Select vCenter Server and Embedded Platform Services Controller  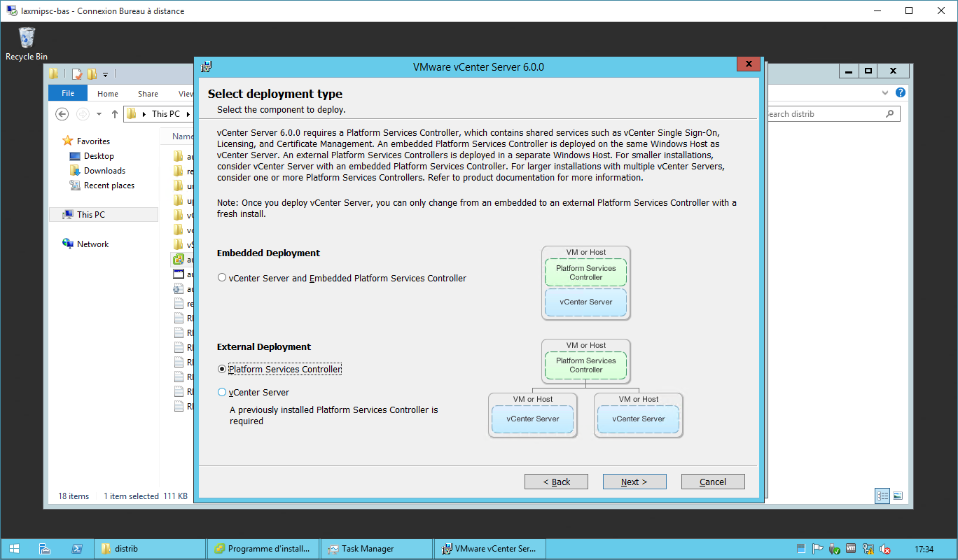(x=222, y=278)
